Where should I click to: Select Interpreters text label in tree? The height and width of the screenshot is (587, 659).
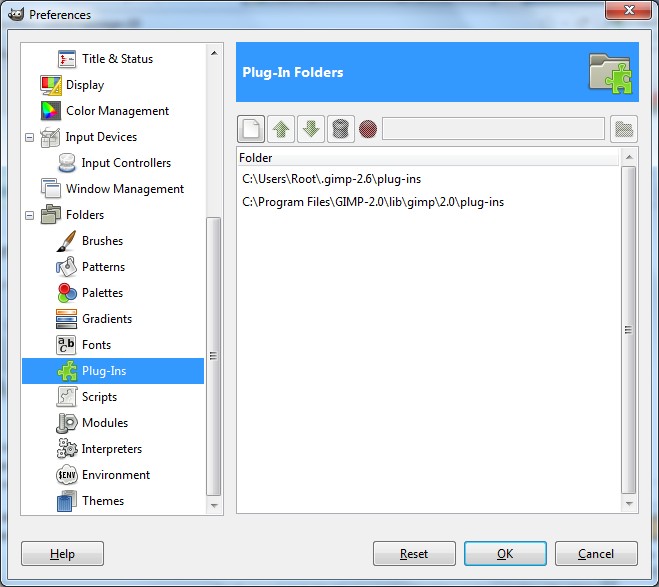click(111, 449)
